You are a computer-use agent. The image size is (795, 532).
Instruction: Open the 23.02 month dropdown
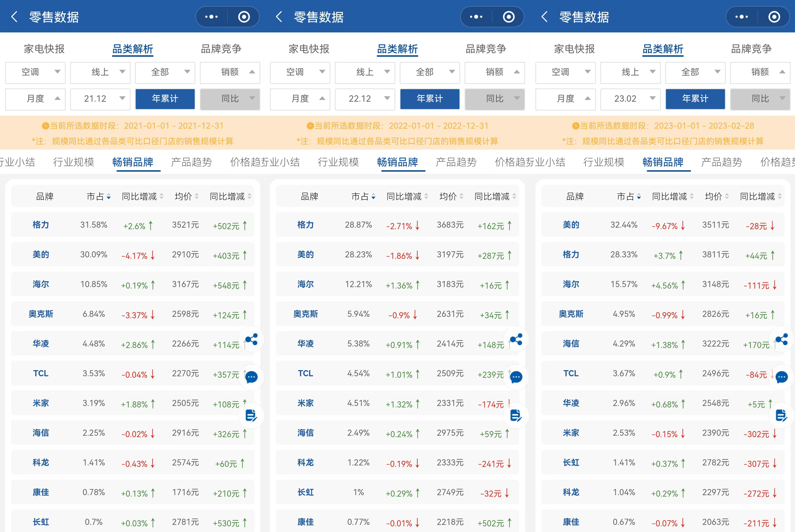(630, 99)
